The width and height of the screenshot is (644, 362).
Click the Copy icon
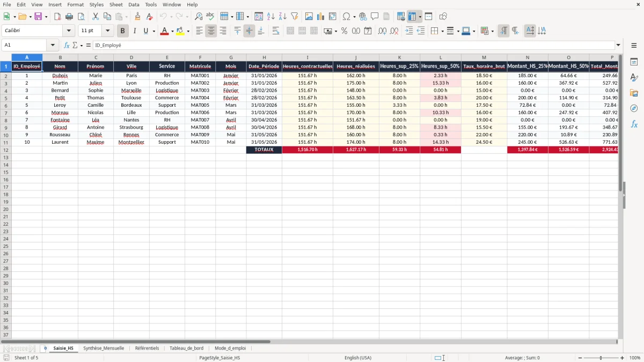(107, 17)
